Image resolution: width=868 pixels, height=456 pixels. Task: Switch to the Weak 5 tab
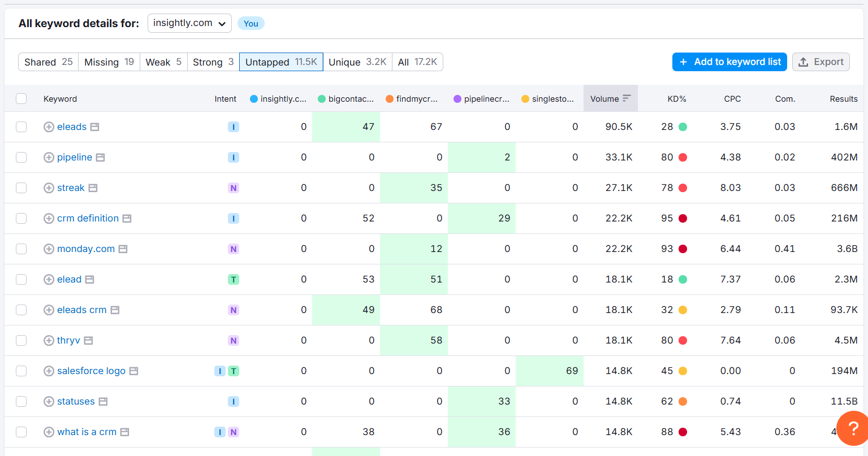pos(163,62)
